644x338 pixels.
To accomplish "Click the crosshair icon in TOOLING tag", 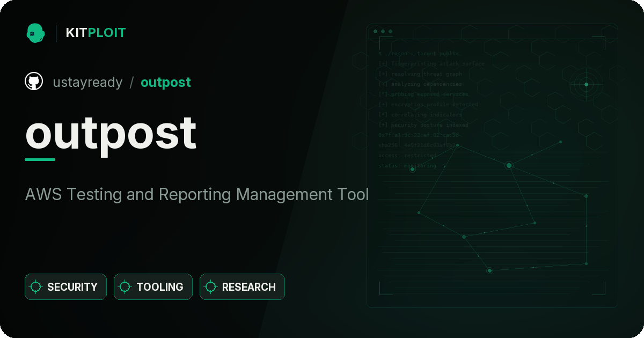I will click(125, 287).
